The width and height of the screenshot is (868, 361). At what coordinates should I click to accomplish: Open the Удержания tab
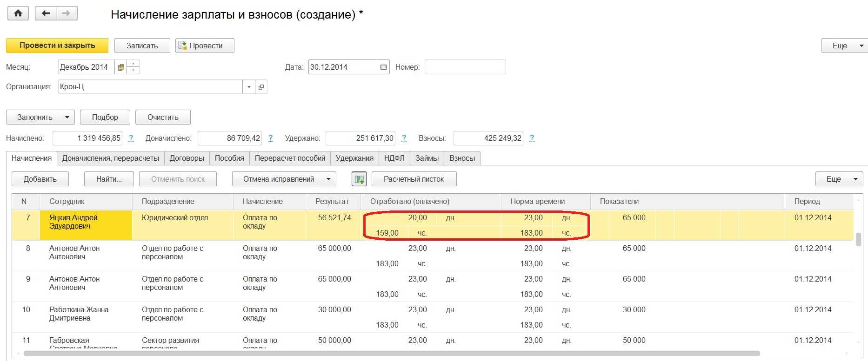coord(354,158)
